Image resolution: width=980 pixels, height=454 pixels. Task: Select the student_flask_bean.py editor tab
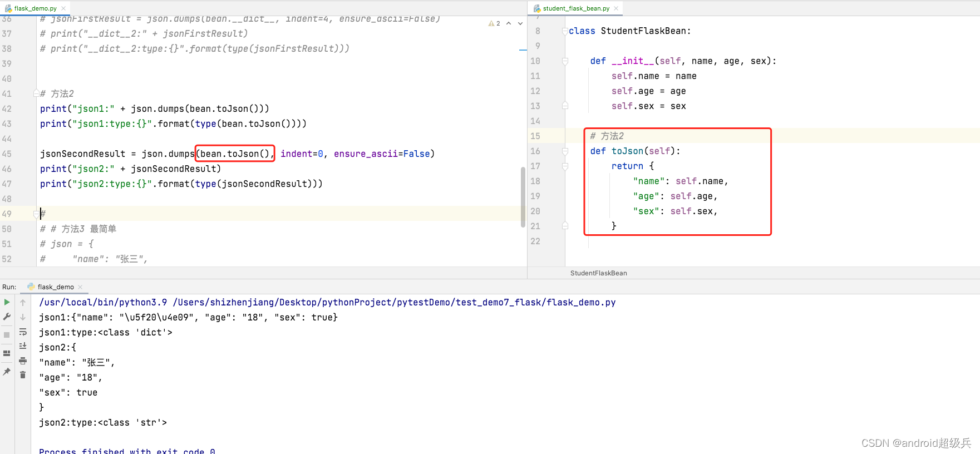pyautogui.click(x=576, y=8)
